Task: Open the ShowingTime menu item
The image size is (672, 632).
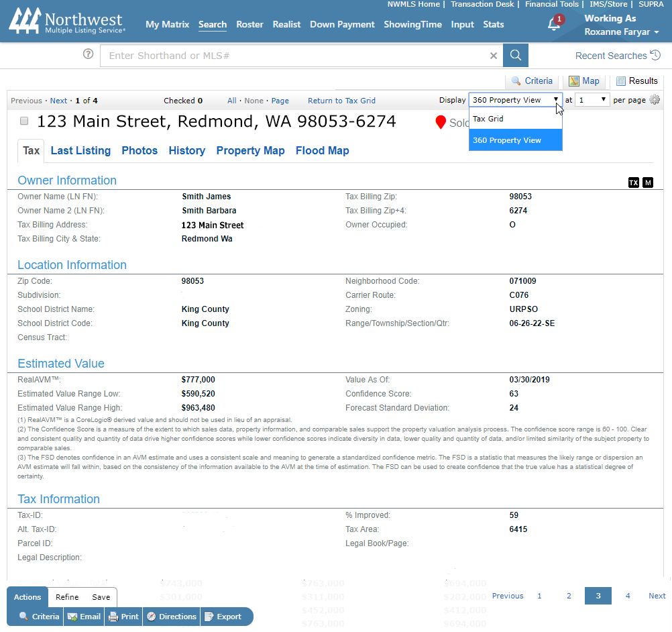Action: pos(412,25)
